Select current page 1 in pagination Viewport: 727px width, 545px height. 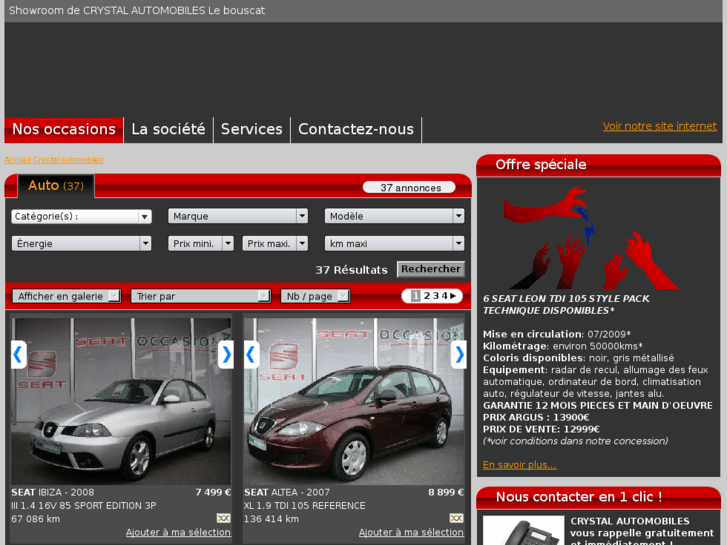[416, 296]
